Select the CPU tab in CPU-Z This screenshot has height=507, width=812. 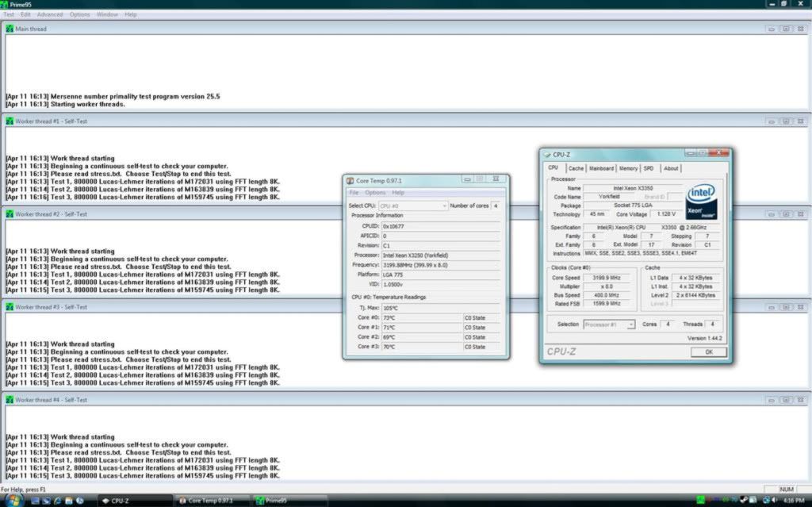(553, 168)
